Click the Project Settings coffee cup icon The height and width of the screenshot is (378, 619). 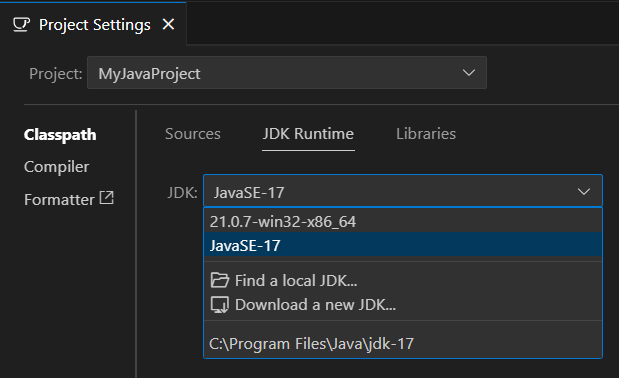21,24
